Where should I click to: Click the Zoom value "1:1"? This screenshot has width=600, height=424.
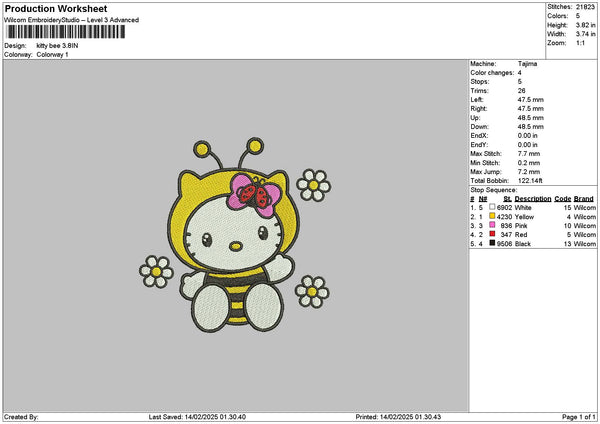point(580,43)
